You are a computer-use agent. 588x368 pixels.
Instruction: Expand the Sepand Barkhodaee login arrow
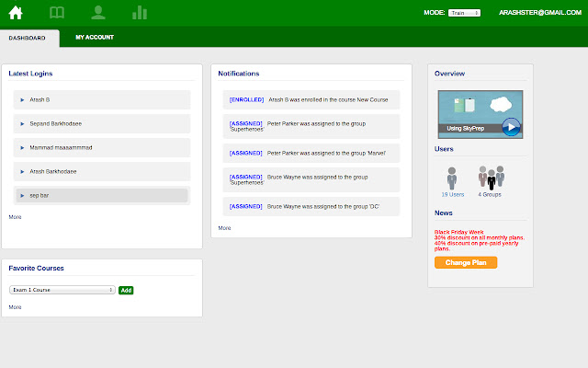(x=22, y=124)
